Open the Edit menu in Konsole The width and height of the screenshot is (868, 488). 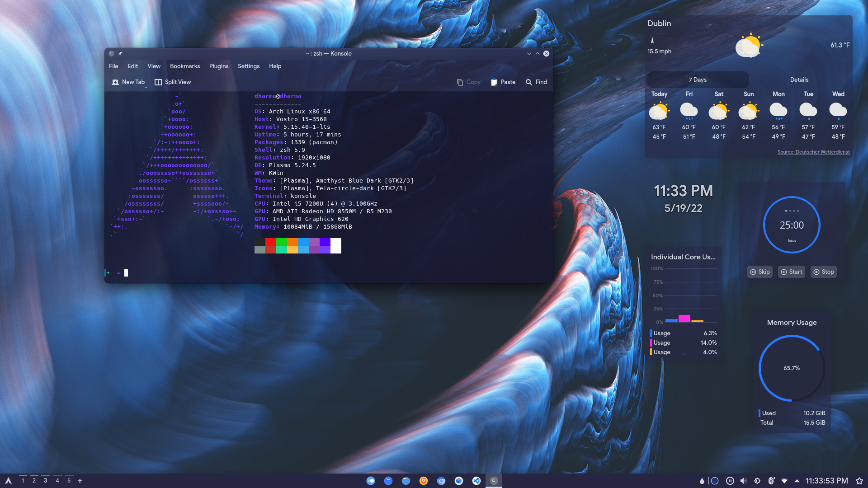[x=132, y=66]
